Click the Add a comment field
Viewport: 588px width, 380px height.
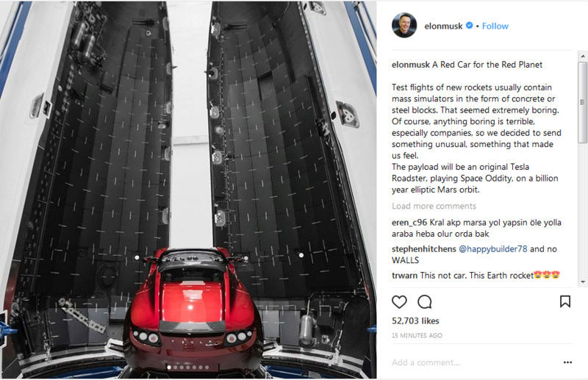pos(474,362)
